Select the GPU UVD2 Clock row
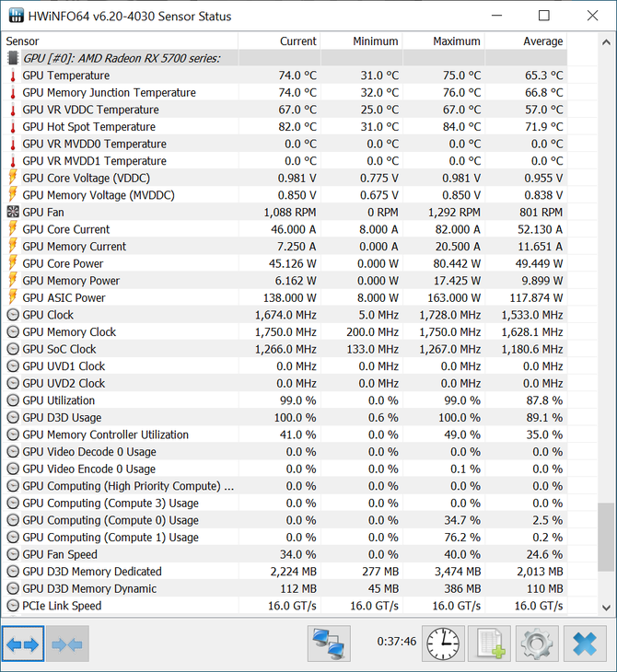Image resolution: width=617 pixels, height=672 pixels. coord(285,383)
